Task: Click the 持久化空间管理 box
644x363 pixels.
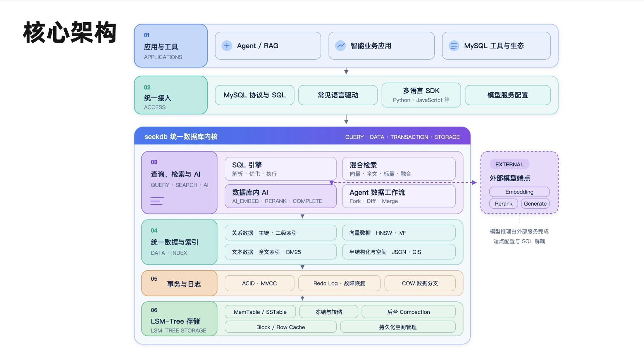Action: pyautogui.click(x=398, y=327)
